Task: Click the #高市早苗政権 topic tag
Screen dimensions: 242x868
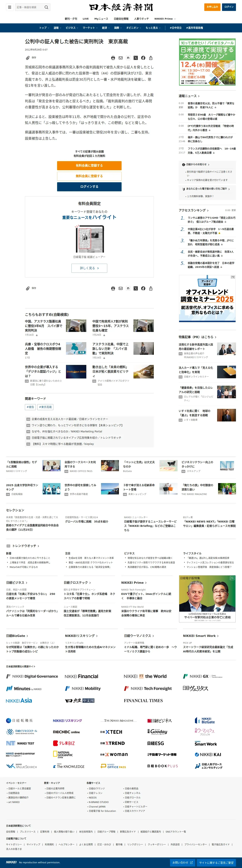Action: [195, 28]
